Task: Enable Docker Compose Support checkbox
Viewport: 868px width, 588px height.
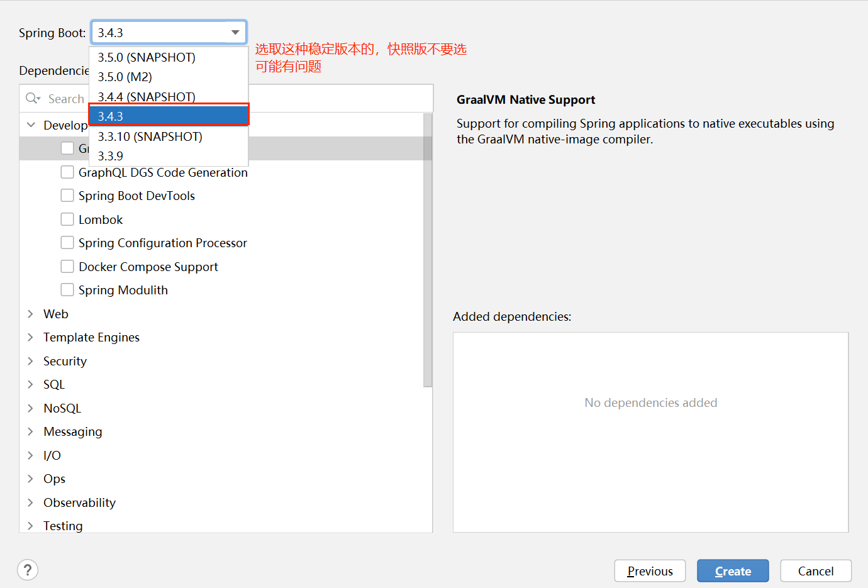Action: point(67,267)
